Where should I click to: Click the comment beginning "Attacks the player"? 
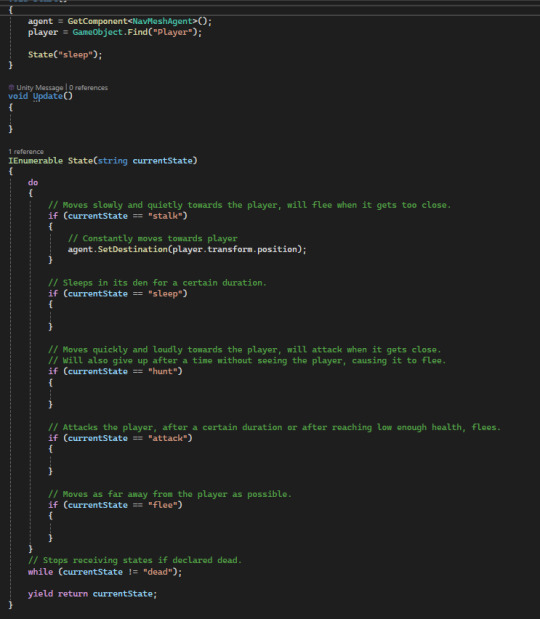point(274,427)
